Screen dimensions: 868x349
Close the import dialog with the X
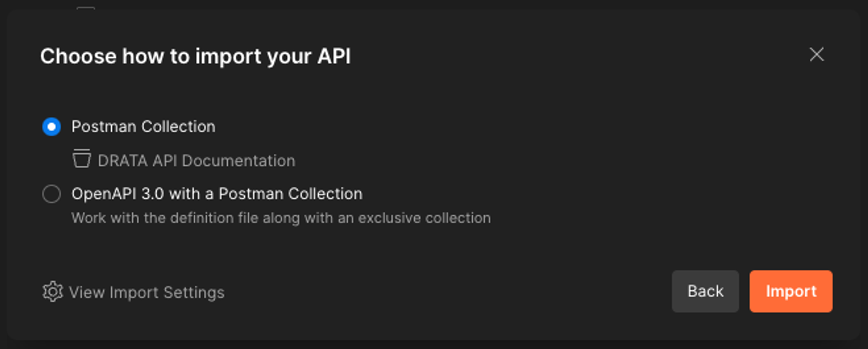coord(816,54)
